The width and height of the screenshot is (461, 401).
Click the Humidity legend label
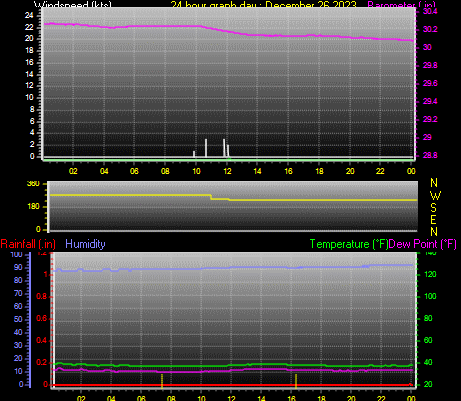pos(85,244)
